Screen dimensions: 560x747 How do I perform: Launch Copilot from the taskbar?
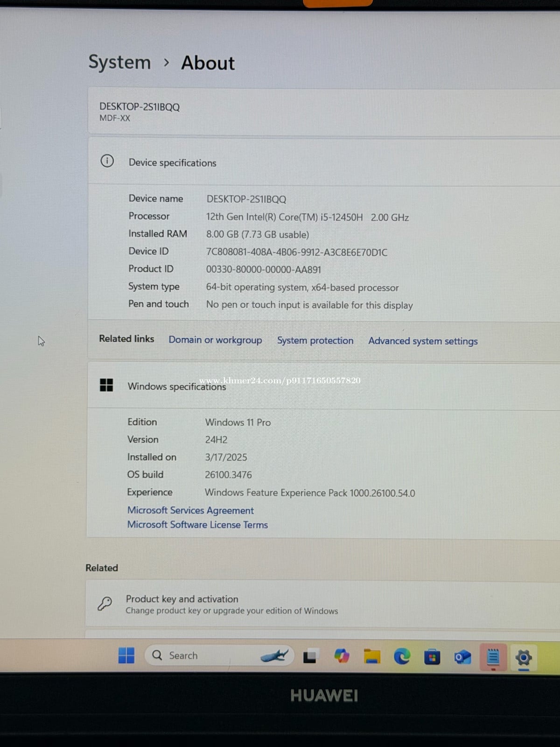tap(342, 656)
